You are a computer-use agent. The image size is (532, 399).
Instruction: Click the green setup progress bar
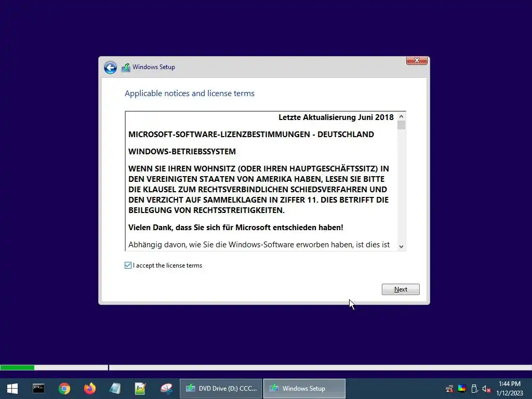(x=17, y=367)
